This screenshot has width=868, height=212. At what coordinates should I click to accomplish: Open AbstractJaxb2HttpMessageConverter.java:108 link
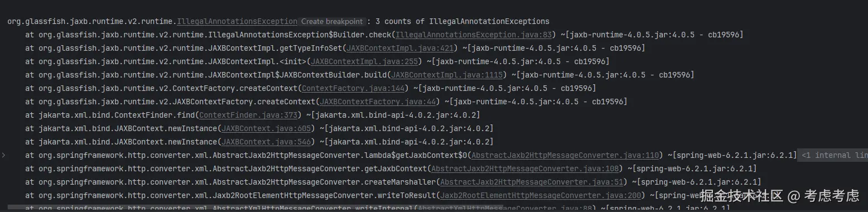point(525,169)
